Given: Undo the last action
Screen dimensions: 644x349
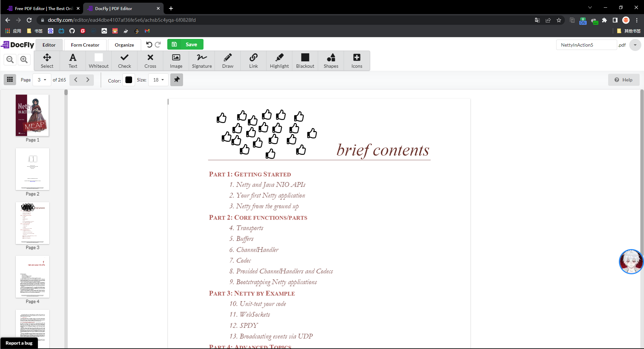Looking at the screenshot, I should pos(149,45).
